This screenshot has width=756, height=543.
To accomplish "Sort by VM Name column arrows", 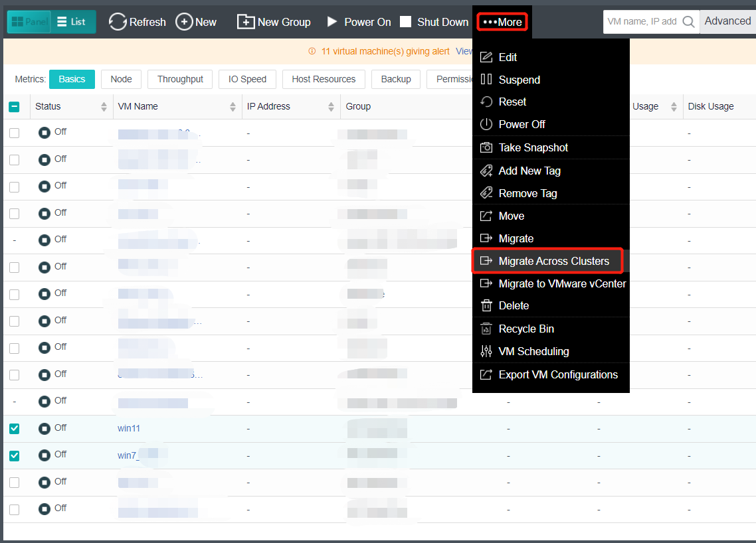I will [x=233, y=107].
